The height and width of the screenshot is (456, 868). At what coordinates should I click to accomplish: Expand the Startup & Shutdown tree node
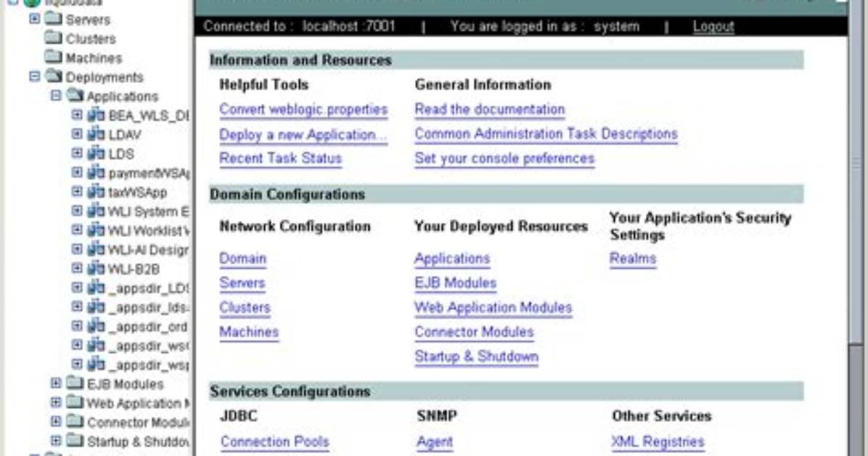[x=56, y=441]
